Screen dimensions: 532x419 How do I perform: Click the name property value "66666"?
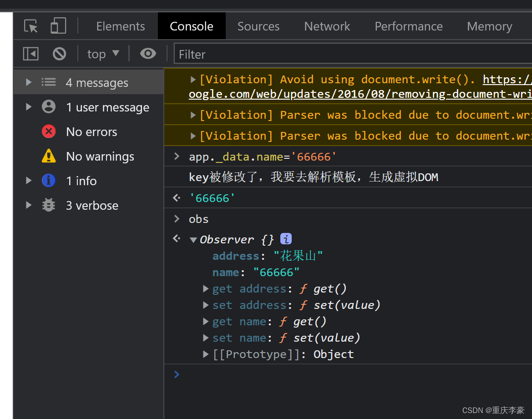[x=276, y=272]
